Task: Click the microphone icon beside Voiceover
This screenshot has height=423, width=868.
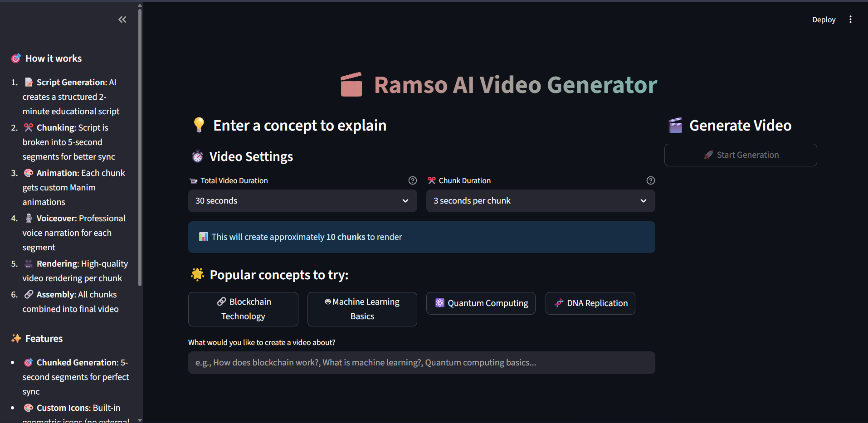Action: (x=29, y=218)
